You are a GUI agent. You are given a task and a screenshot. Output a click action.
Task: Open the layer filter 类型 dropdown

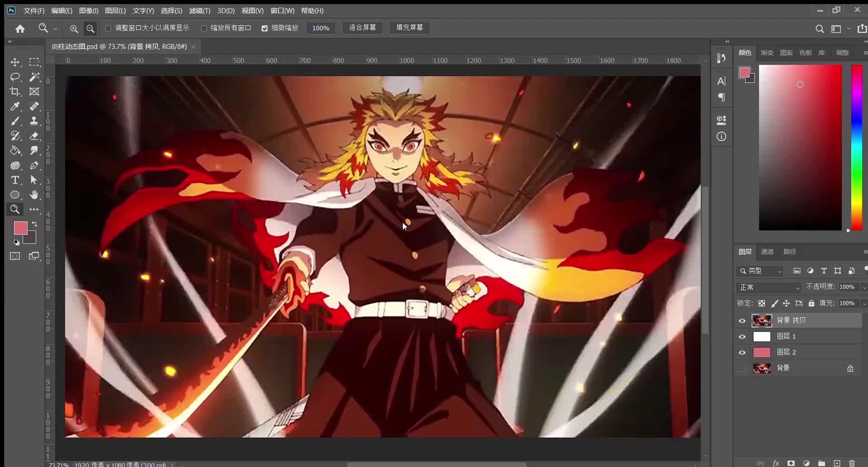(x=760, y=271)
